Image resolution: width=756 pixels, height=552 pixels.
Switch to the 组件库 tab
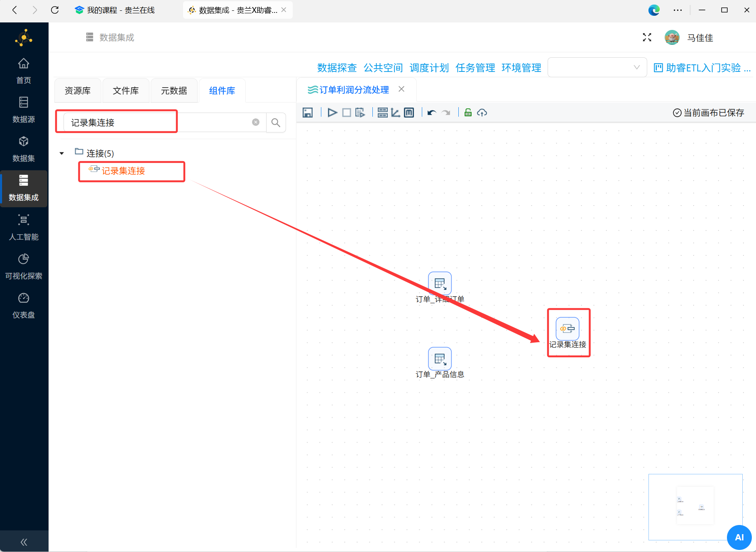pyautogui.click(x=222, y=91)
